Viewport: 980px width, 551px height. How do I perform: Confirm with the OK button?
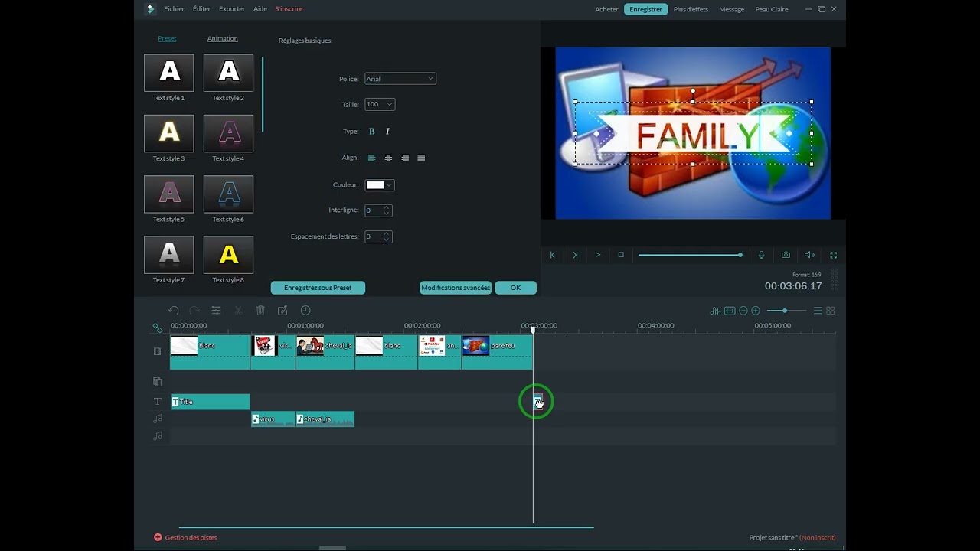coord(515,288)
